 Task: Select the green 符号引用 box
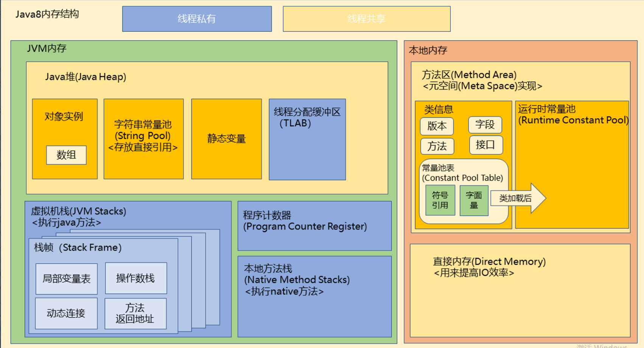coord(440,200)
